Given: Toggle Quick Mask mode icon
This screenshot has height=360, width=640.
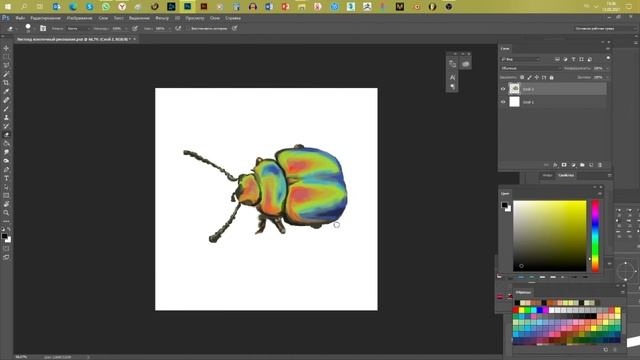Looking at the screenshot, I should [6, 249].
